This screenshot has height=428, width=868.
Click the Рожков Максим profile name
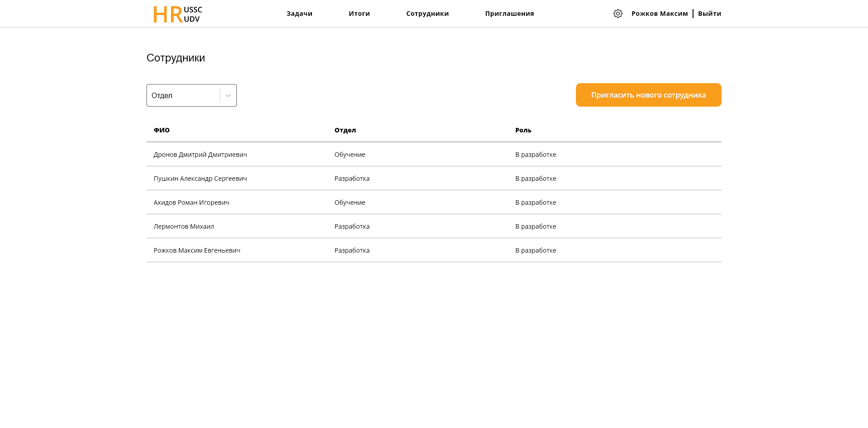[659, 14]
